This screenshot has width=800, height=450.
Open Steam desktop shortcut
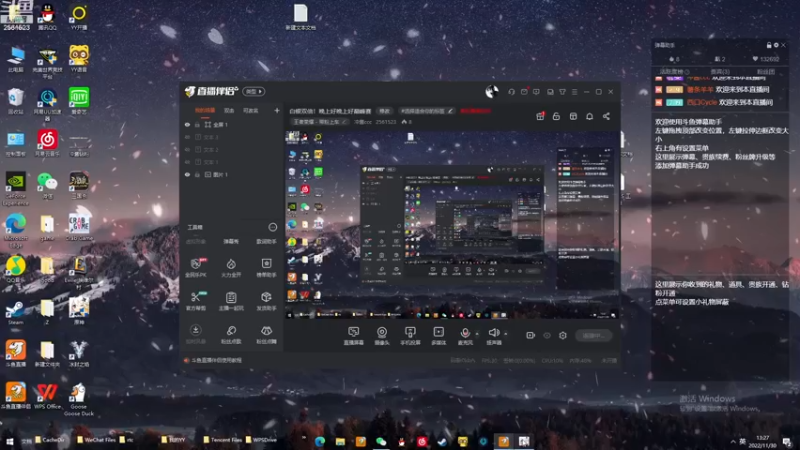coord(15,313)
